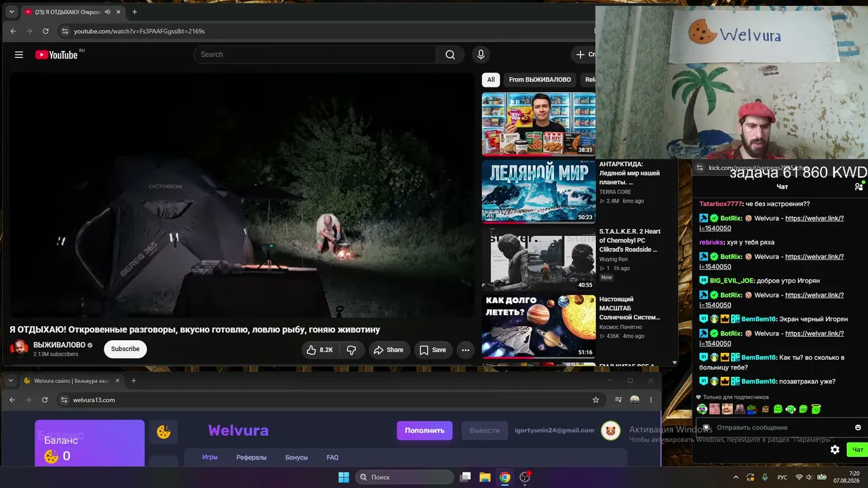The image size is (868, 488).
Task: Open the Рефералы tab on Welvura
Action: 252,457
